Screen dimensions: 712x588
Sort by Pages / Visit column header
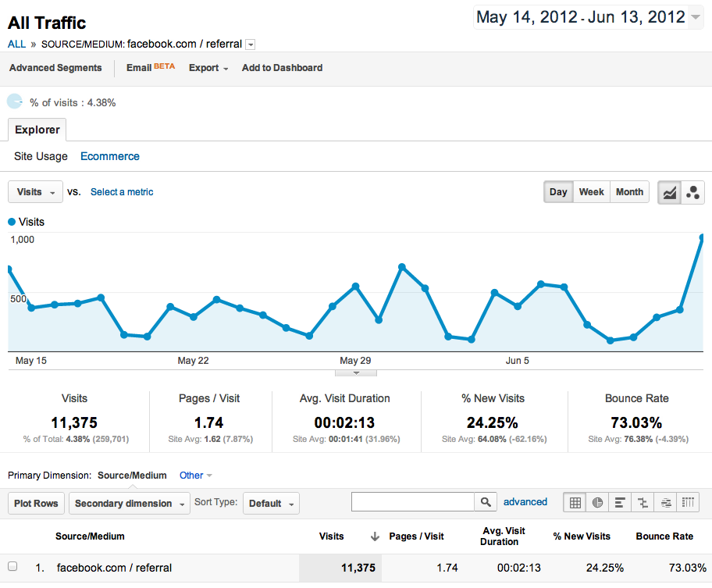pos(416,536)
